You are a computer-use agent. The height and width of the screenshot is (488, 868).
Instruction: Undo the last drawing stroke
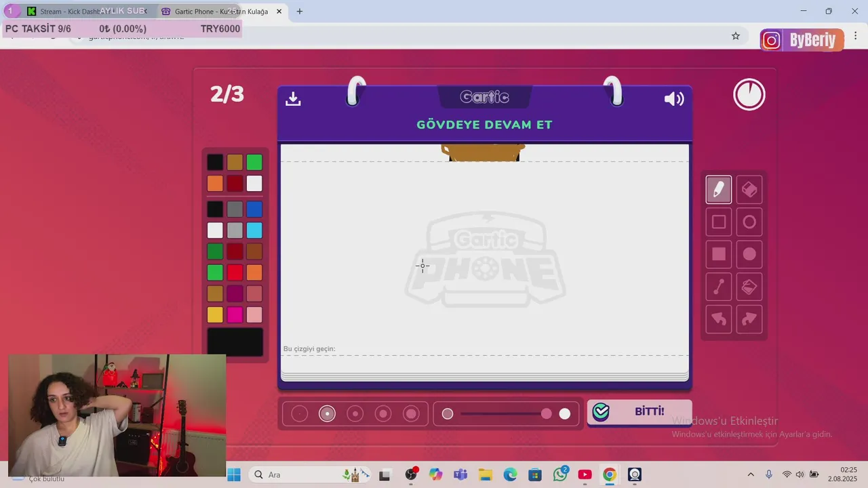(719, 319)
